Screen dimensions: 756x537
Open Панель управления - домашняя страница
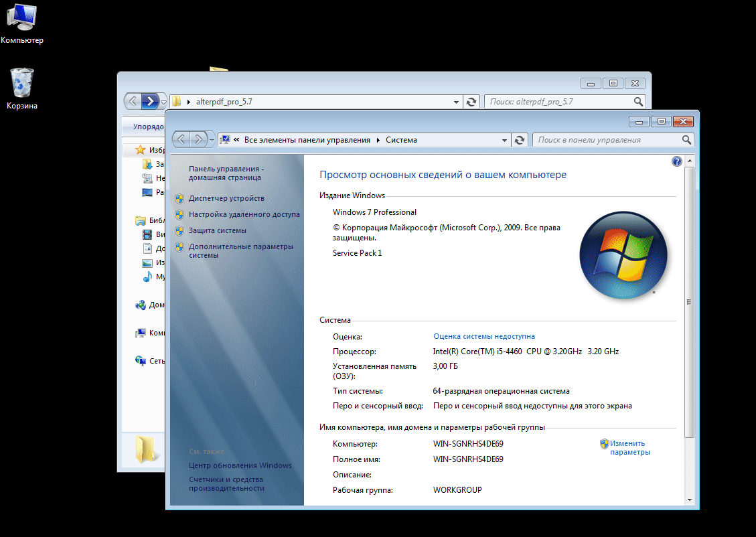click(226, 173)
